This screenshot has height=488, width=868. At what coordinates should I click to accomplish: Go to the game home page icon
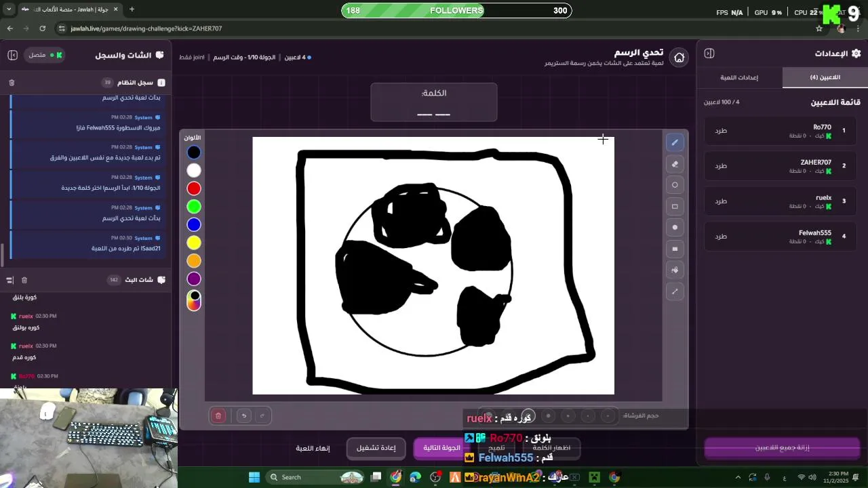tap(679, 58)
